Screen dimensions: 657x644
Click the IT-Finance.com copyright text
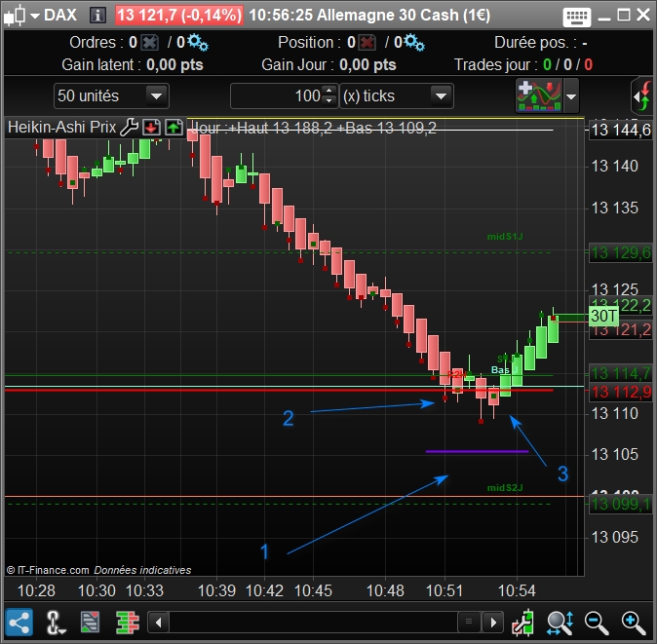pos(48,570)
